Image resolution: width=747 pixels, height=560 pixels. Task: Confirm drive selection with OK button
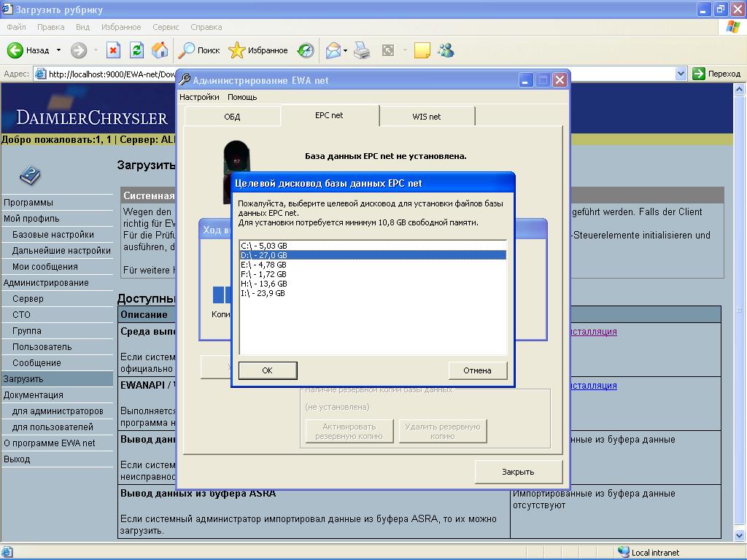coord(268,370)
